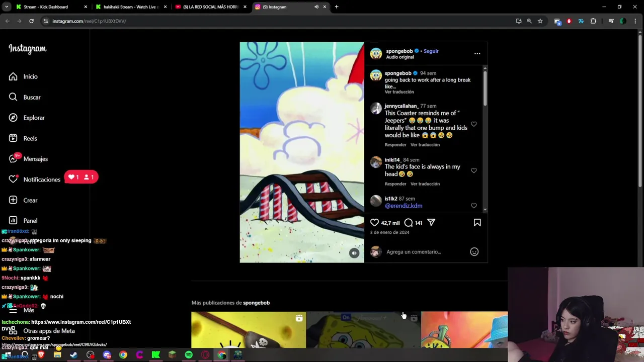
Task: Switch to the hakihakii Stream tab
Action: (131, 7)
